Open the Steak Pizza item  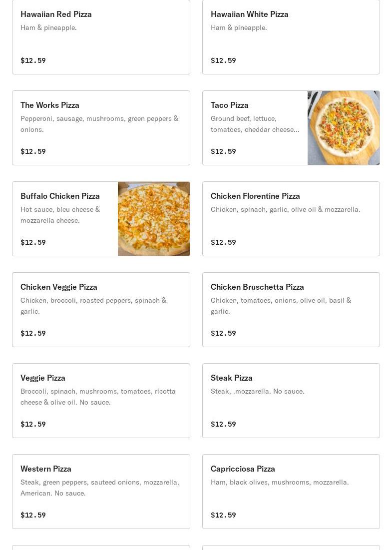tap(291, 400)
